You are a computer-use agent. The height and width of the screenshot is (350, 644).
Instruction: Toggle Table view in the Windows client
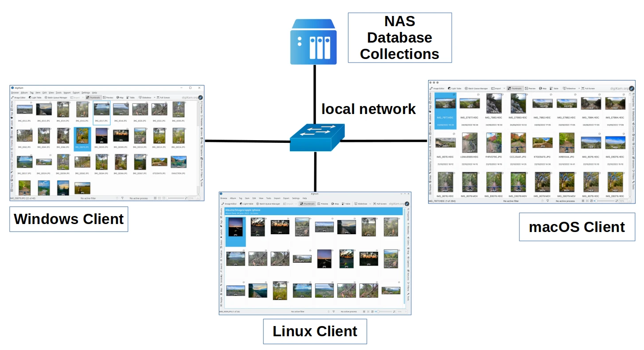131,97
